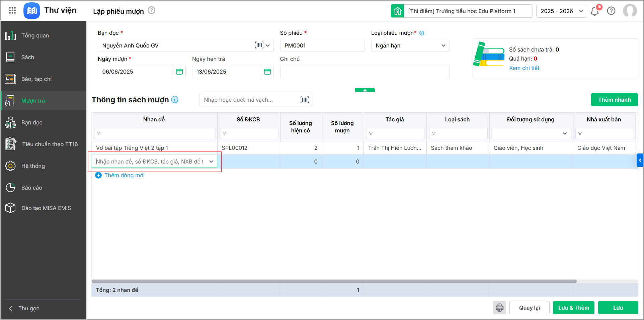
Task: Collapse the header form with green arrow
Action: [365, 90]
